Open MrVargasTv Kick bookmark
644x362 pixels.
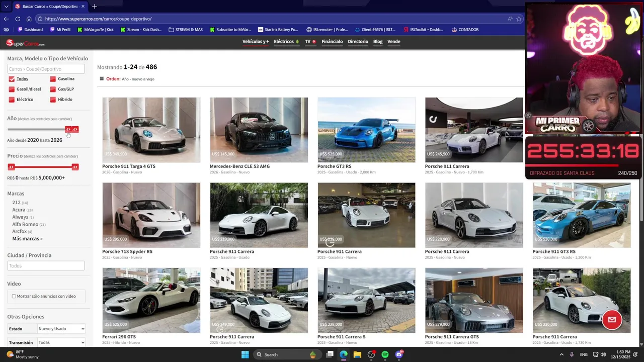click(x=96, y=30)
